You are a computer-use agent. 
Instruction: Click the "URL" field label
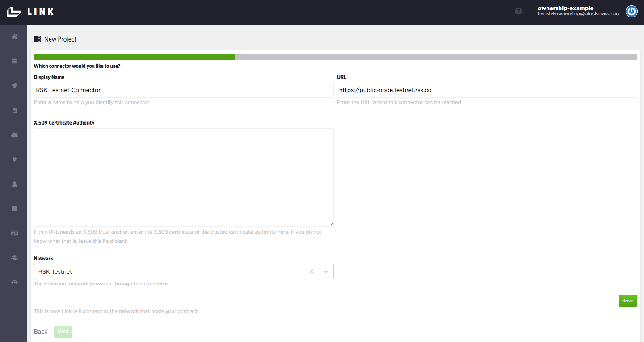click(341, 77)
